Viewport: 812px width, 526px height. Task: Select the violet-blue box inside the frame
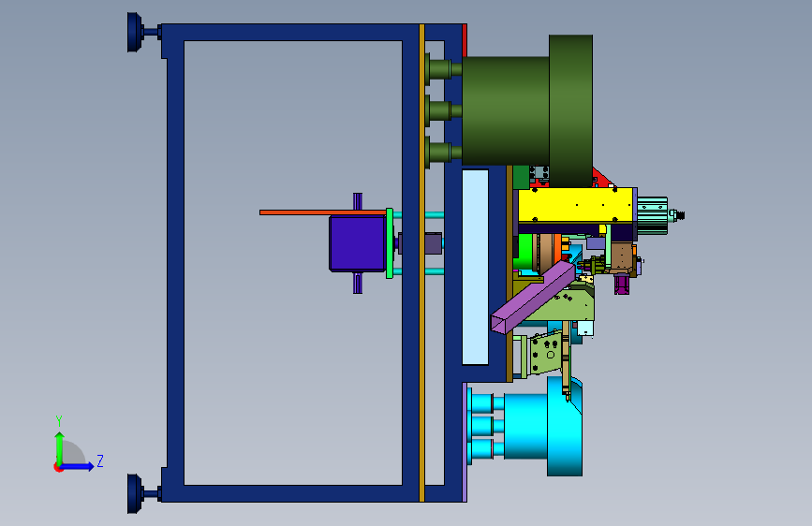click(358, 244)
